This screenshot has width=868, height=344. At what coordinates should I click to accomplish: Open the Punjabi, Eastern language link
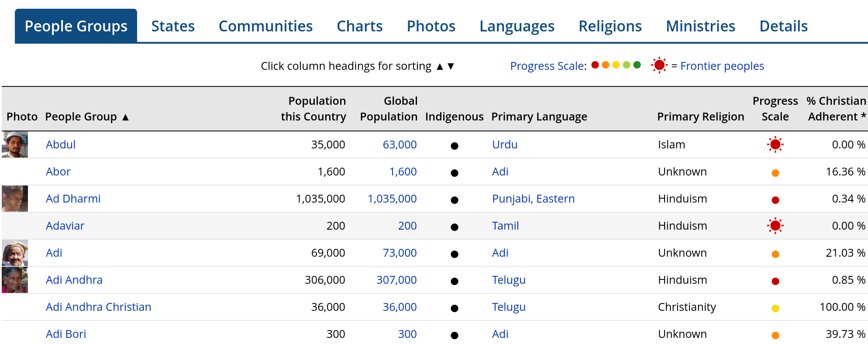pos(533,199)
